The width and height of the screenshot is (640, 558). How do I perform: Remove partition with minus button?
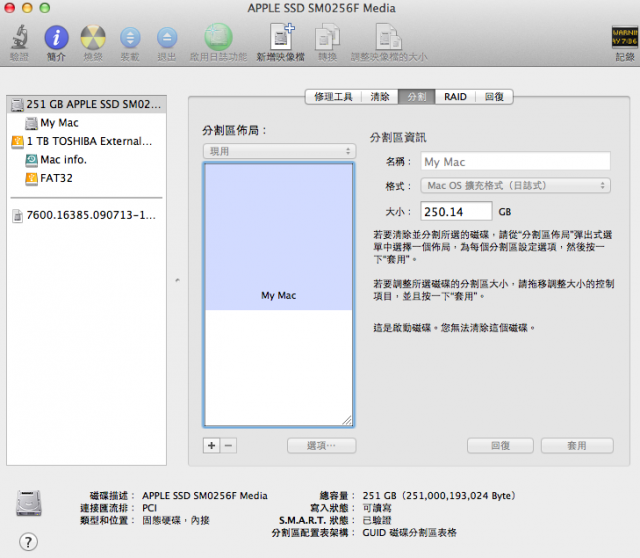[x=229, y=445]
